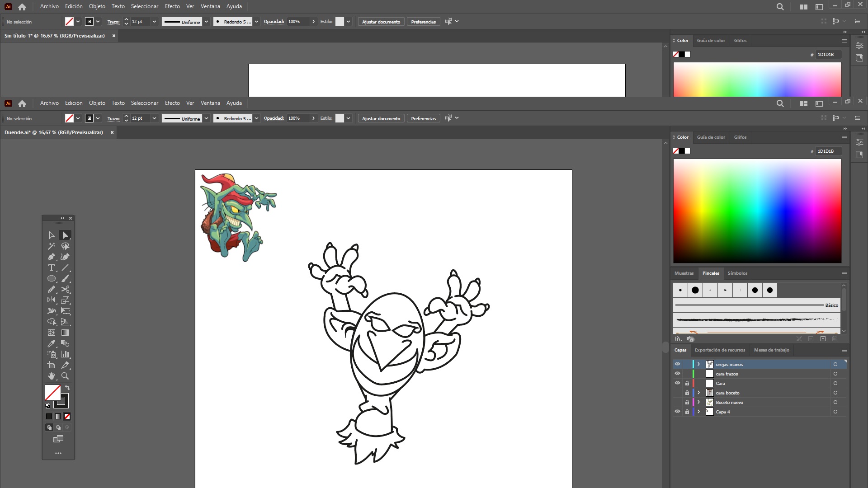The height and width of the screenshot is (488, 868).
Task: Click Ajustar documento in Sin título-1 window
Action: (381, 22)
